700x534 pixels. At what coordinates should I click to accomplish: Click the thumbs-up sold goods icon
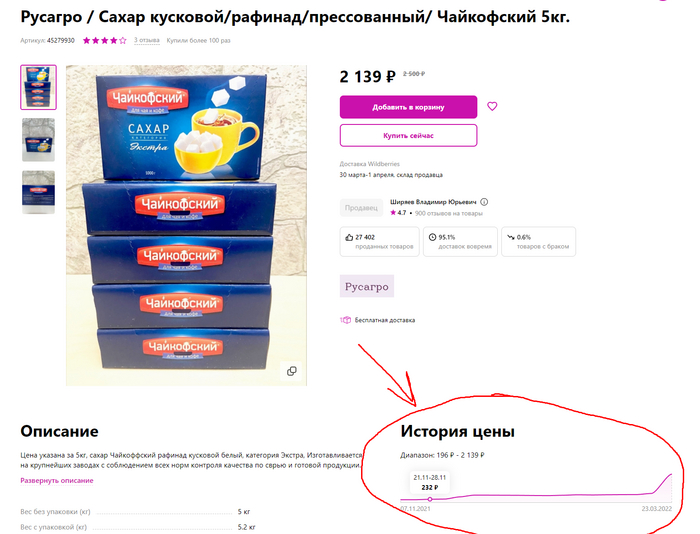pyautogui.click(x=349, y=237)
